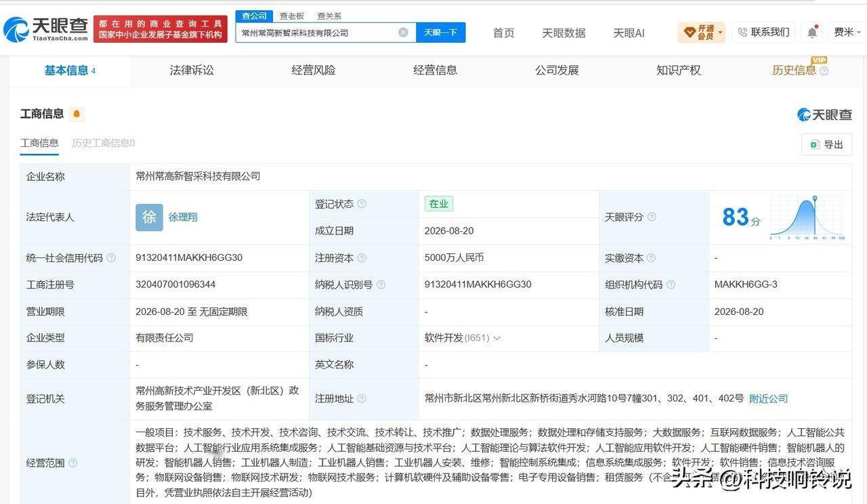Screen dimensions: 867x504
Task: Select company type 有限责任公司
Action: pyautogui.click(x=165, y=338)
